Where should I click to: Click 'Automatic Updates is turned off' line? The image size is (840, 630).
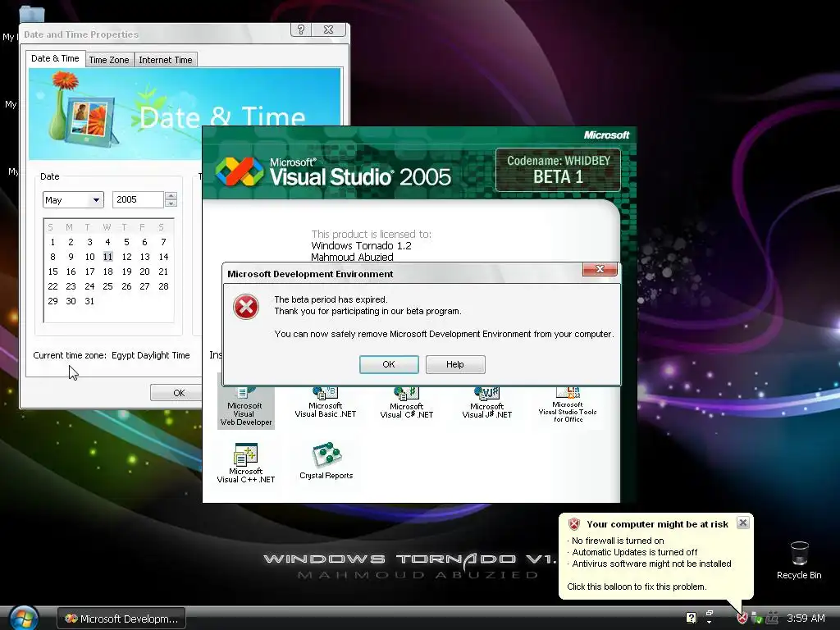635,552
